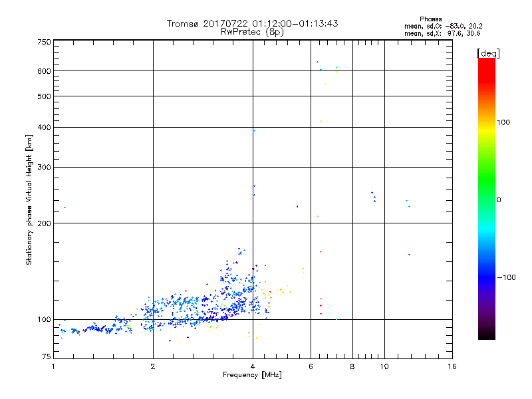Click the x-axis tick label '16'
Screen dimensions: 532x399
point(452,366)
